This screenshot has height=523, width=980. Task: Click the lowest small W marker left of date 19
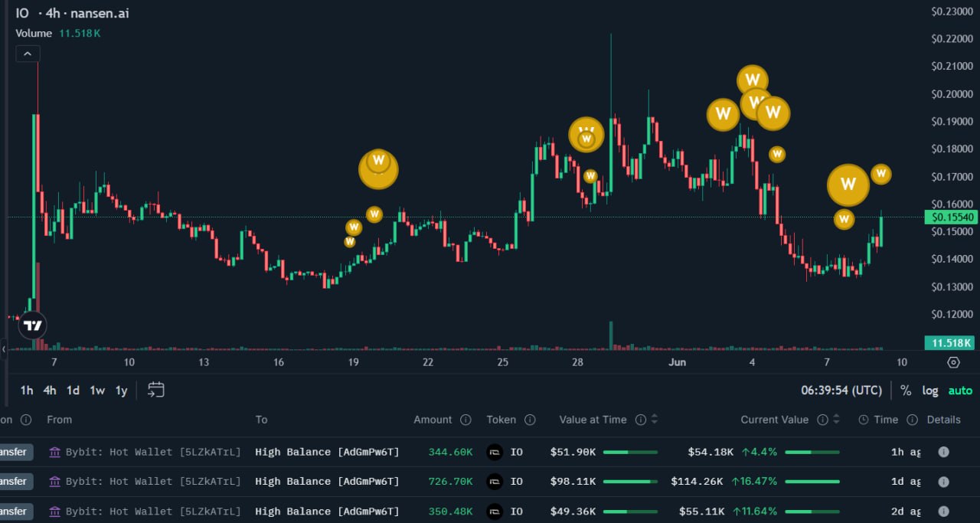click(x=350, y=242)
